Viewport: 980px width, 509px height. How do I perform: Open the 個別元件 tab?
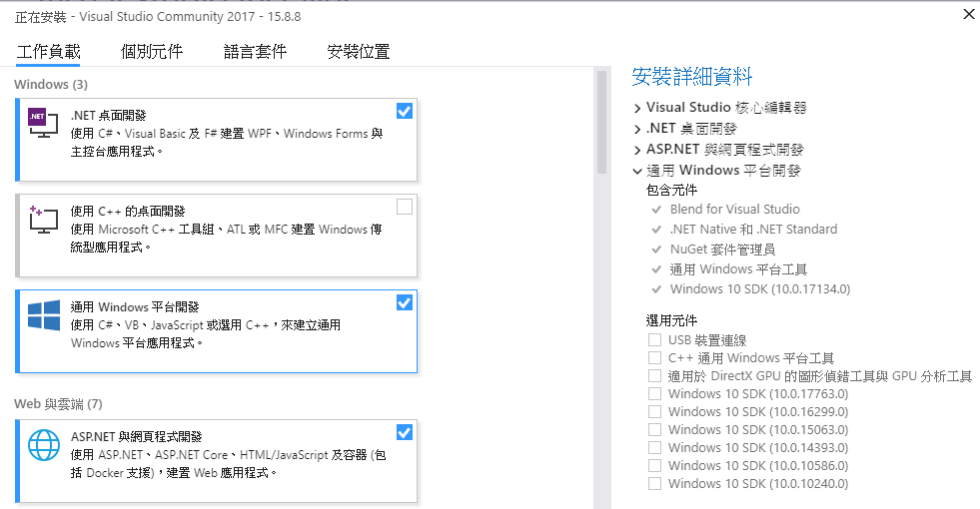click(x=152, y=51)
